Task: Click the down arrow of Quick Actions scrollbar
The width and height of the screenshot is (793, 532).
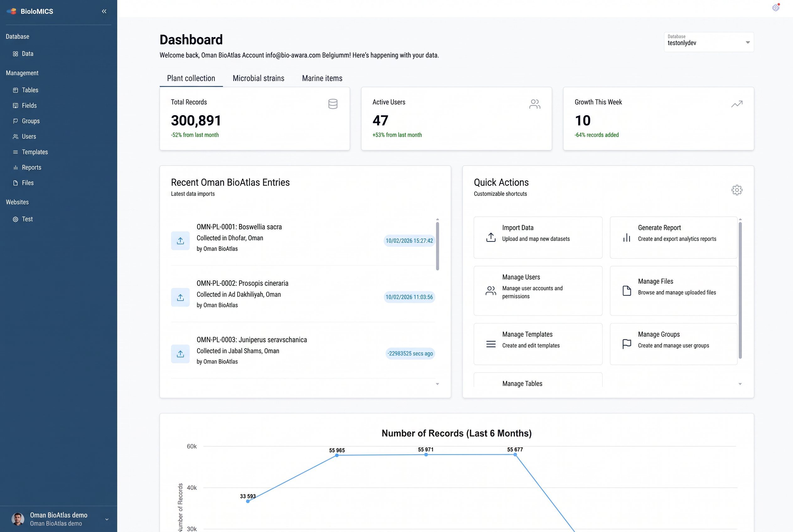Action: click(740, 384)
